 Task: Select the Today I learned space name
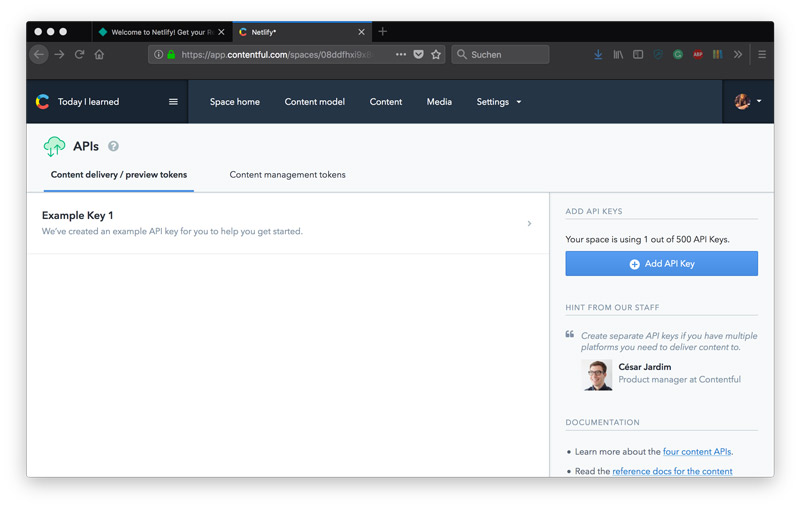tap(88, 101)
